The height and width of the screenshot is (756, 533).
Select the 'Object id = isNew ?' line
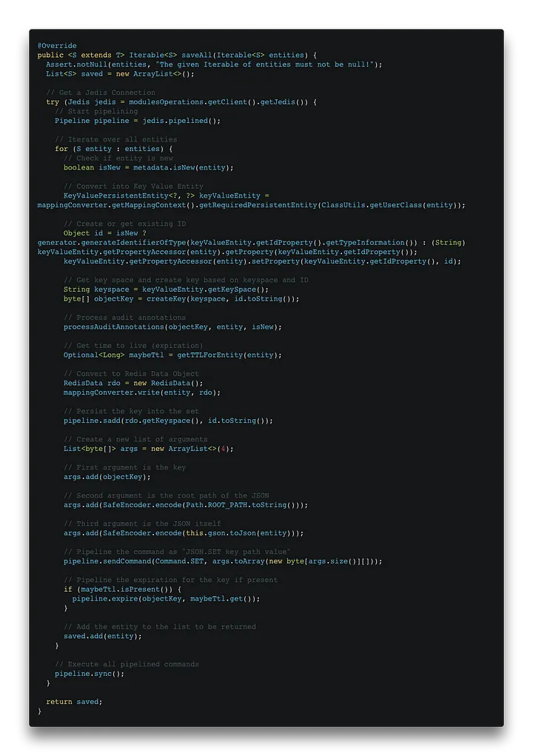pyautogui.click(x=105, y=233)
